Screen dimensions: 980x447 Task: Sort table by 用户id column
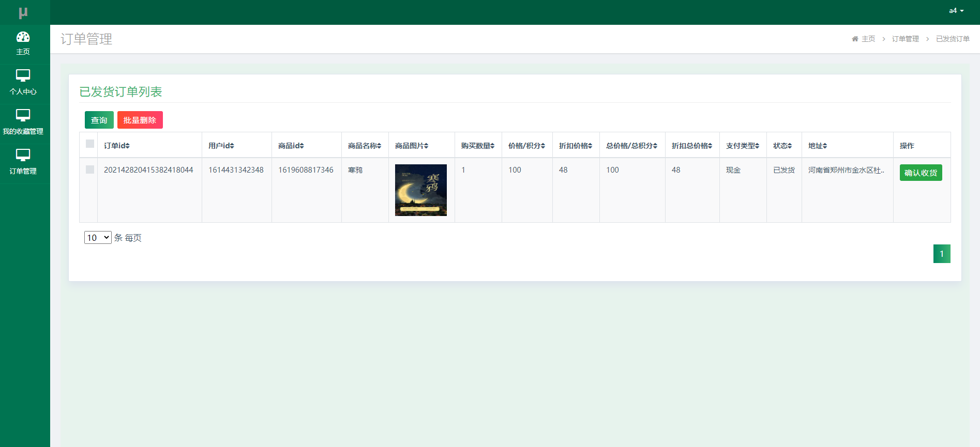tap(221, 146)
